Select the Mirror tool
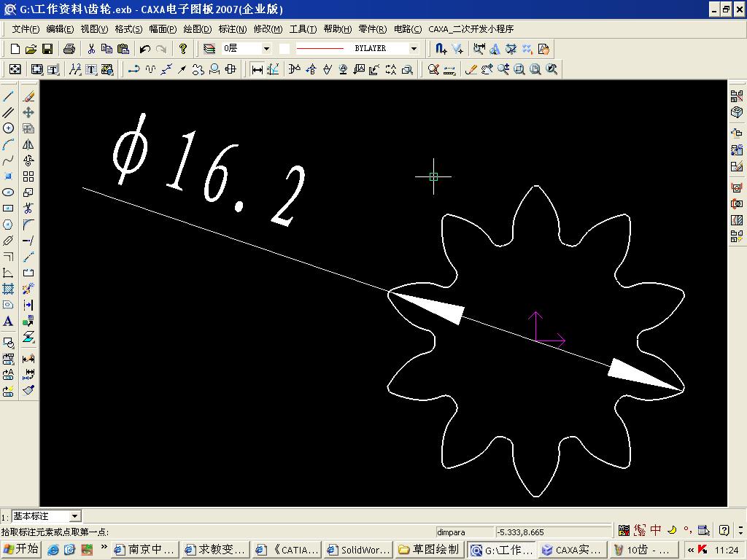747x560 pixels. (28, 144)
